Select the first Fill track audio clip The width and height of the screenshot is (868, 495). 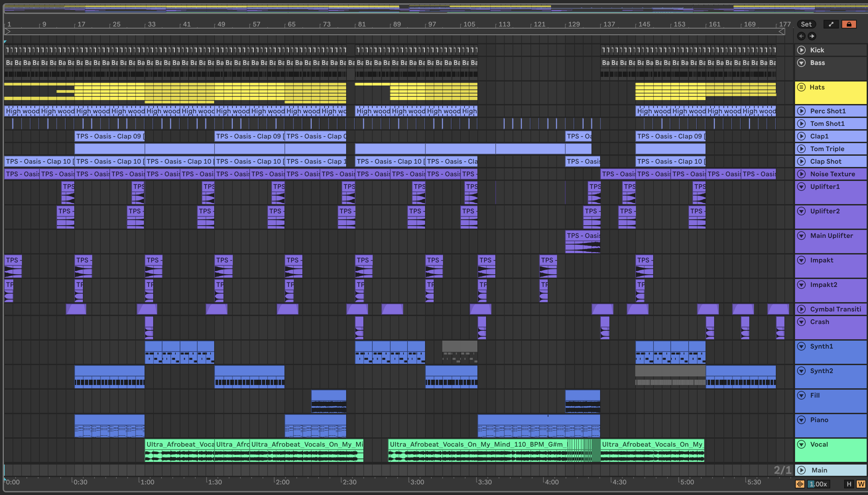(329, 401)
